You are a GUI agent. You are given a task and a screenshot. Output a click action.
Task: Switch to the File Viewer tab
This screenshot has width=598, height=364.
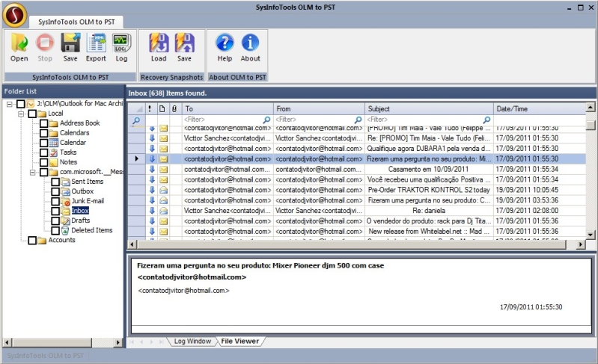pyautogui.click(x=240, y=341)
